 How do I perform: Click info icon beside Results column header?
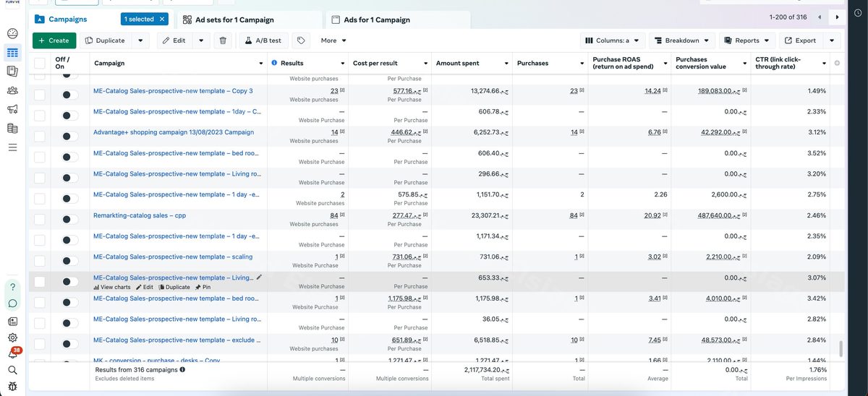(274, 64)
